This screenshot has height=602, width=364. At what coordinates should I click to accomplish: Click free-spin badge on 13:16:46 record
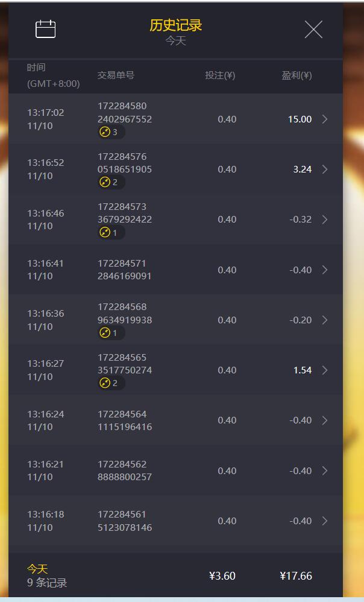[x=111, y=232]
